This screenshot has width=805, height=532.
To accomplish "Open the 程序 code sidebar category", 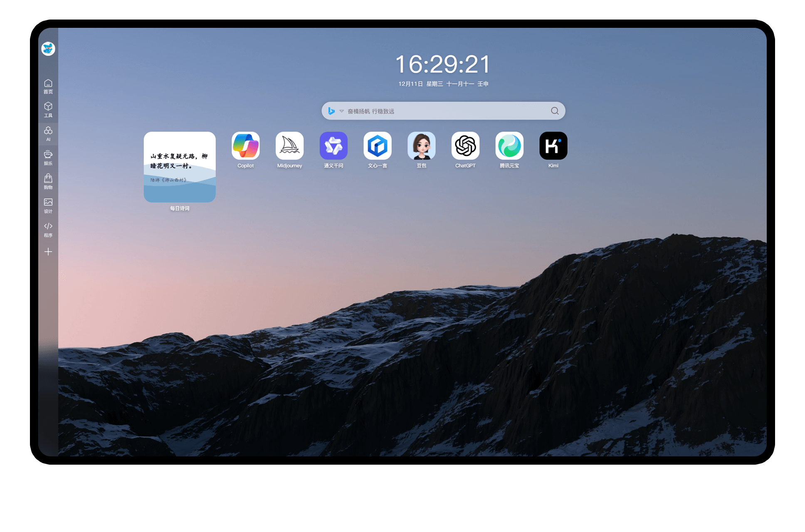I will (48, 229).
